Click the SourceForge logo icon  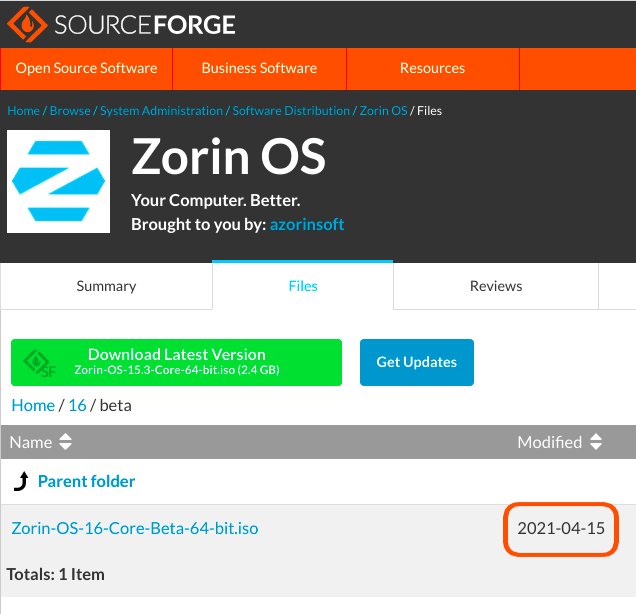pos(28,22)
